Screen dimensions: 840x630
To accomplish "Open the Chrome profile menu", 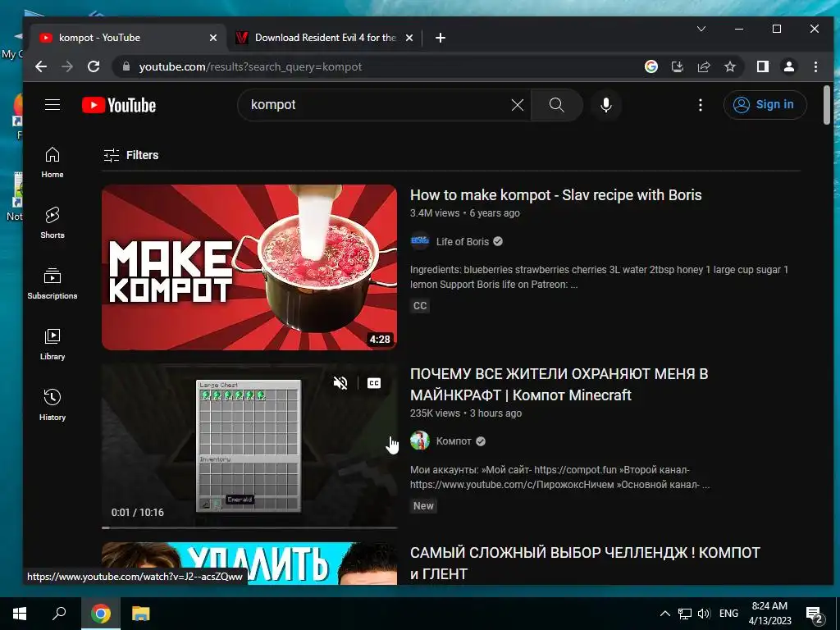I will (789, 66).
